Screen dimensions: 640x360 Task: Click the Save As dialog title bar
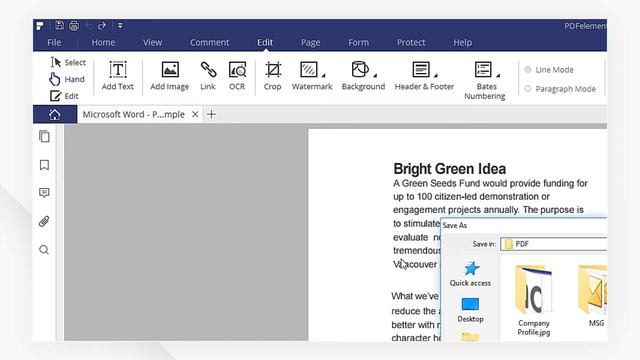[x=524, y=225]
